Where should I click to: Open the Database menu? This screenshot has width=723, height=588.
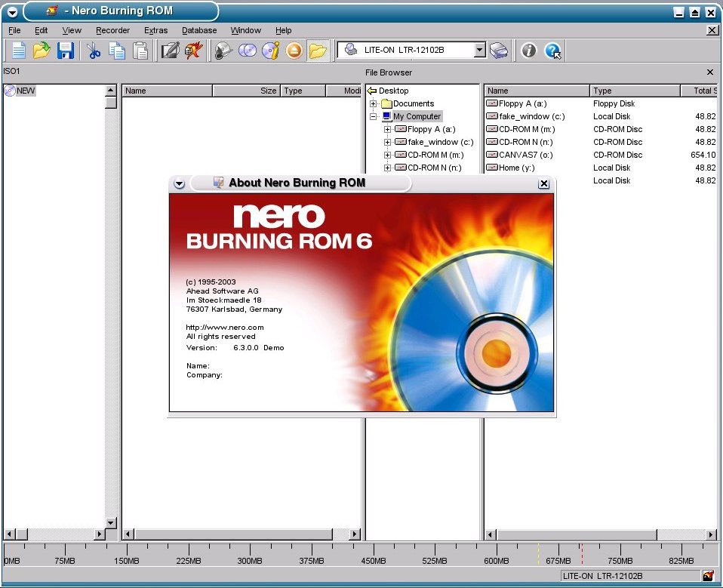(x=199, y=30)
